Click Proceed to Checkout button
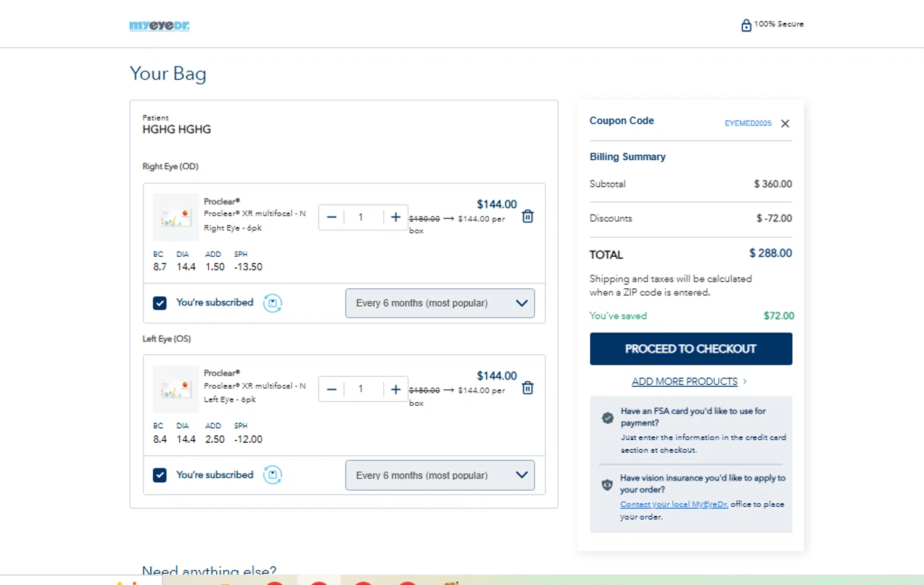The image size is (924, 585). coord(691,349)
